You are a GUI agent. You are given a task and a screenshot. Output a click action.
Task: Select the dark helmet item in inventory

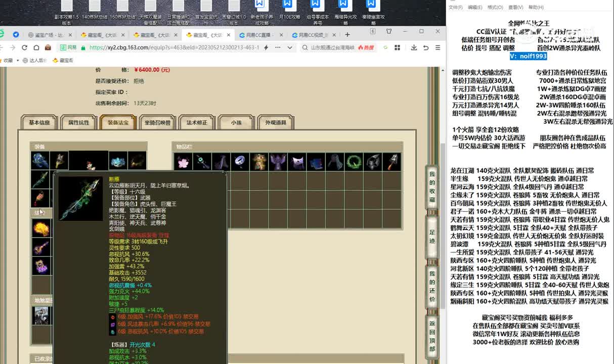click(373, 162)
